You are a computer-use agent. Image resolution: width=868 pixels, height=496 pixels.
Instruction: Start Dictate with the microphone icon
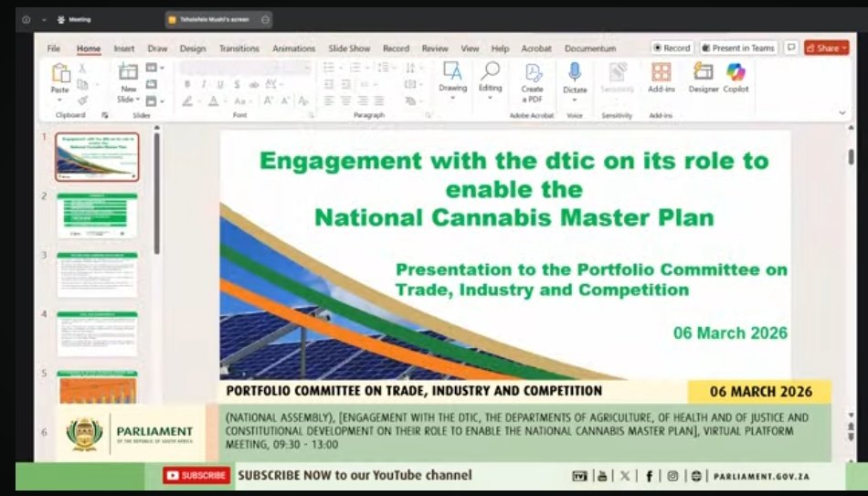click(x=575, y=72)
